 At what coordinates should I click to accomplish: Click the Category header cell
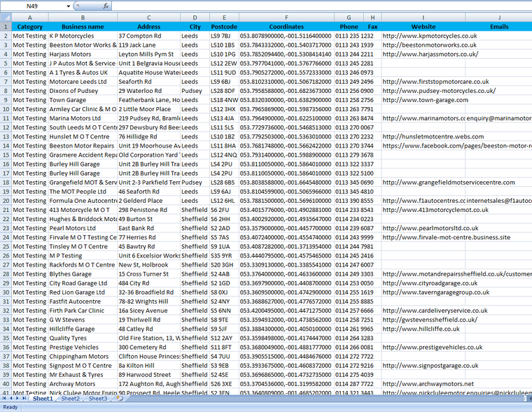30,27
